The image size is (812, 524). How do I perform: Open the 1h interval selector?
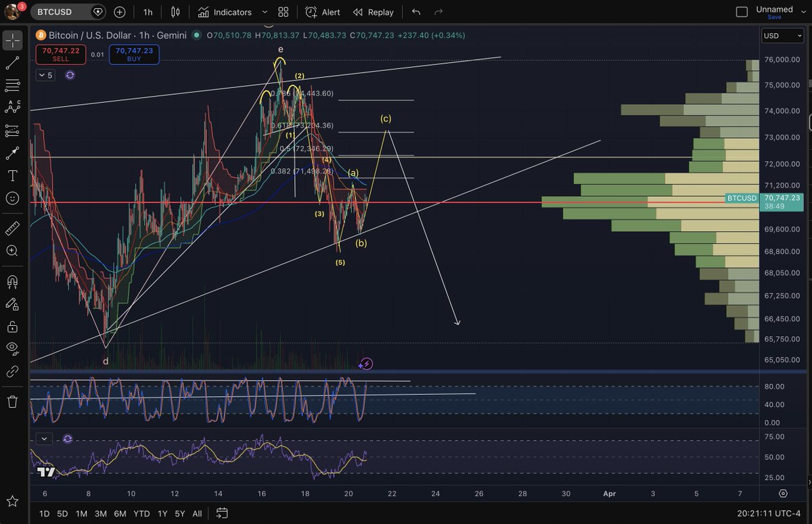(x=148, y=12)
